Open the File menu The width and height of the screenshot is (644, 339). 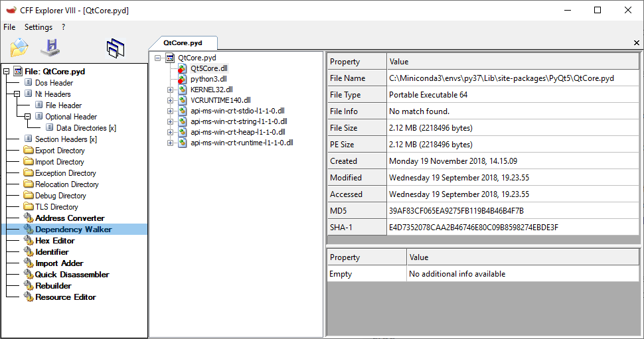tap(9, 27)
